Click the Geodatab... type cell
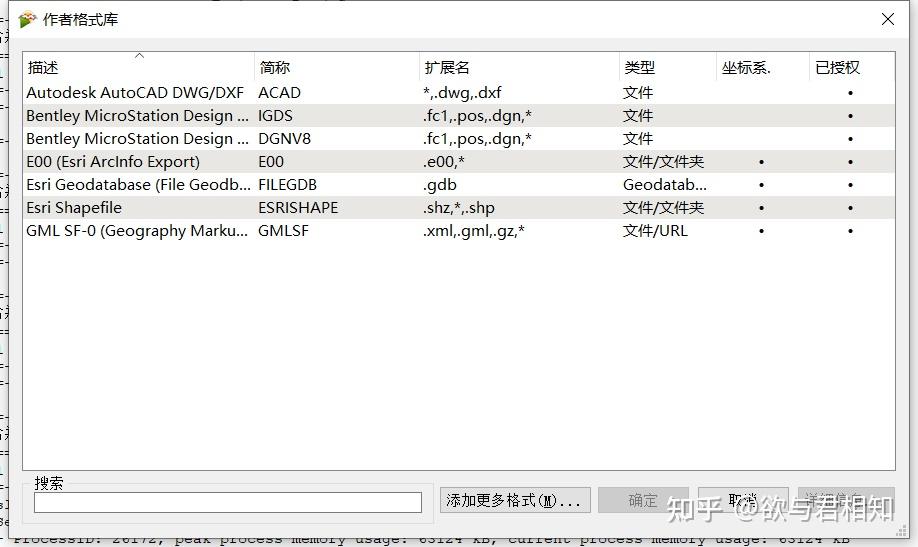The image size is (918, 547). pos(664,184)
